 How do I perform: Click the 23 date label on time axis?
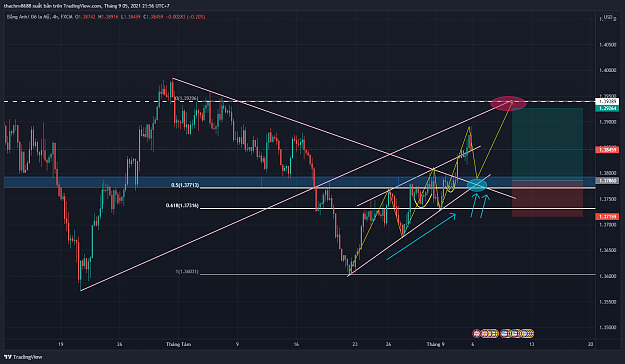[355, 344]
